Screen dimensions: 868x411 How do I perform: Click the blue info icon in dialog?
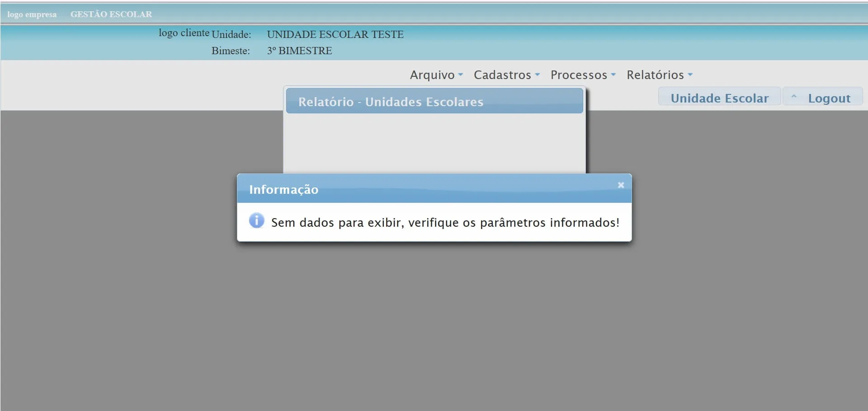(256, 220)
